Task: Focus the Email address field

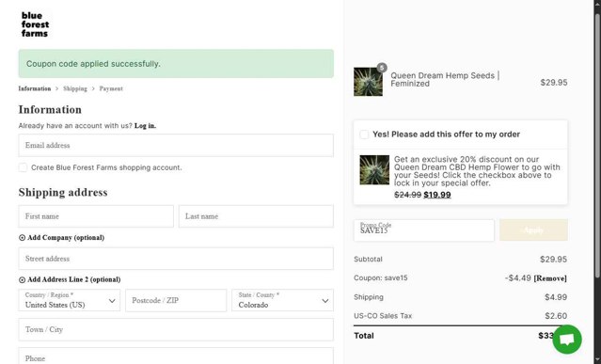Action: pos(176,145)
